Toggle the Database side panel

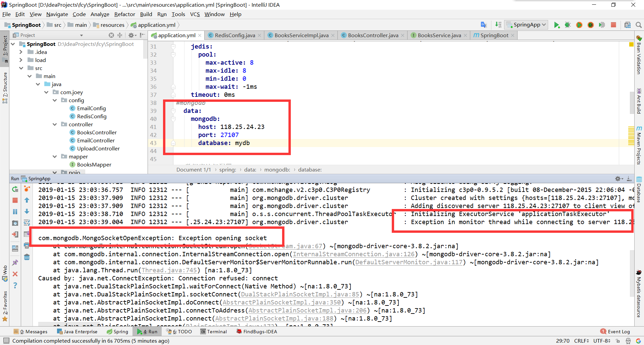pos(639,190)
